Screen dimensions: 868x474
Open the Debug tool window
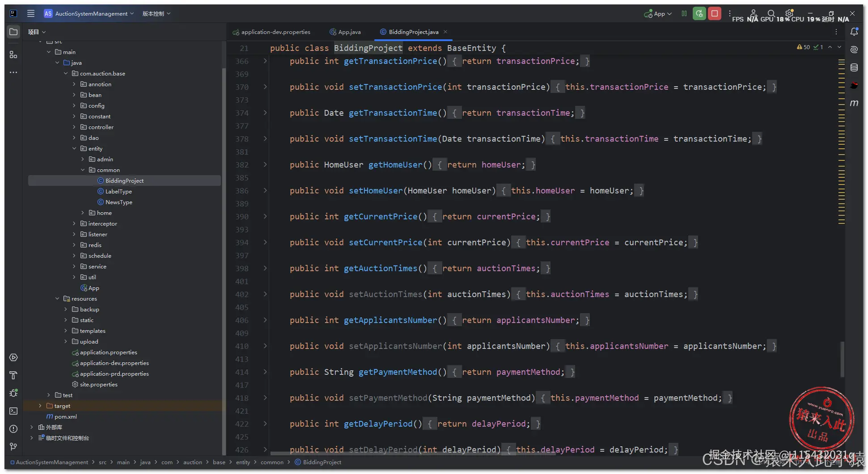coord(13,393)
